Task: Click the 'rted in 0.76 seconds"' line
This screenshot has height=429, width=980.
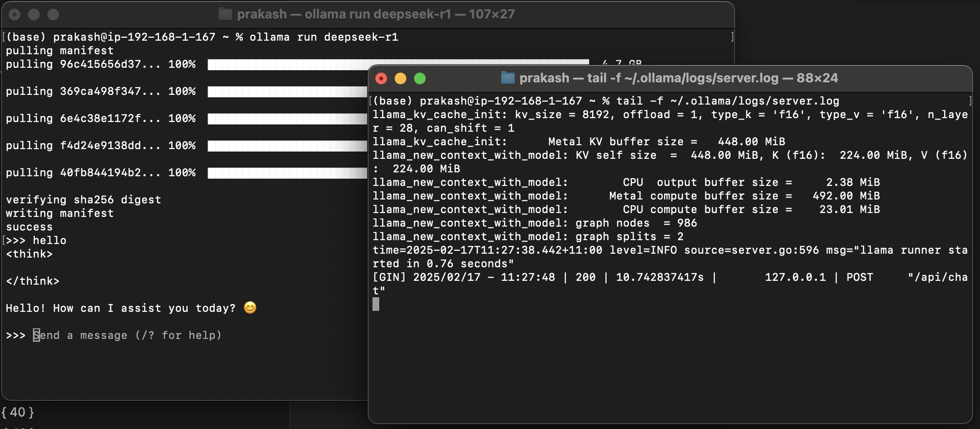Action: point(444,264)
